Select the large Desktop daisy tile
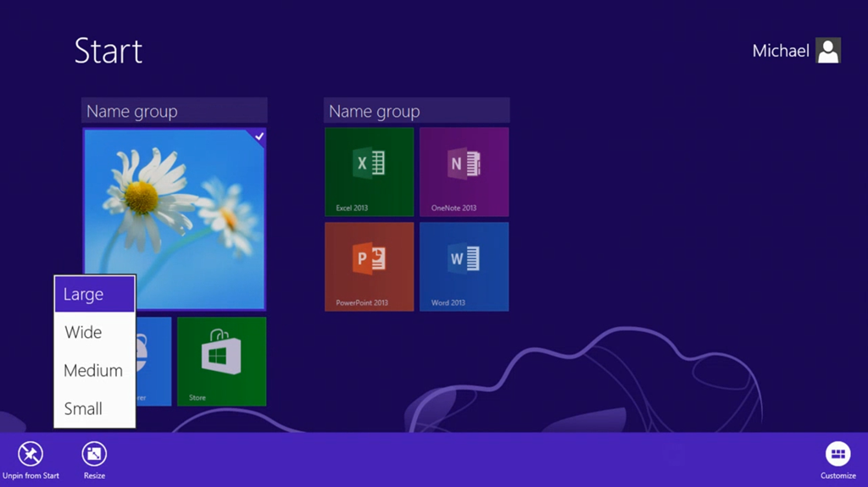Screen dimensions: 868x487 (x=175, y=219)
